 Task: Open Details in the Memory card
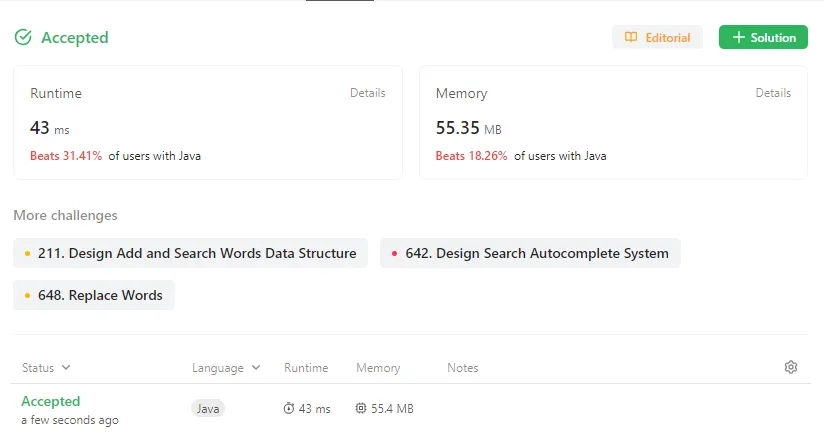[x=773, y=93]
